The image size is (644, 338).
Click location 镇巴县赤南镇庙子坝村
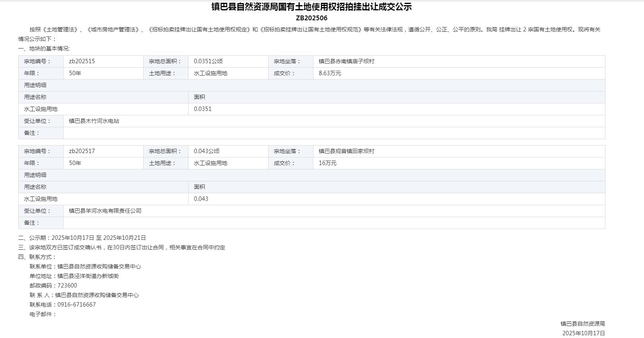[x=346, y=61]
